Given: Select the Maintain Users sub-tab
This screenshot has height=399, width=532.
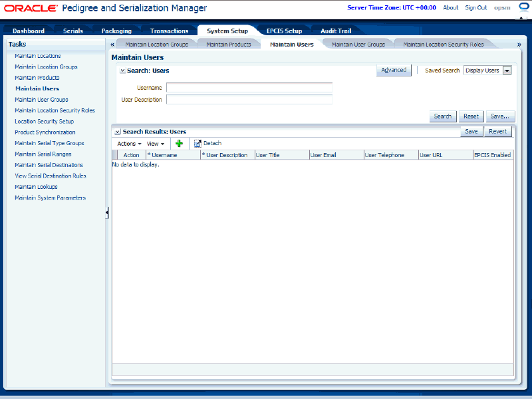Looking at the screenshot, I should (x=292, y=45).
